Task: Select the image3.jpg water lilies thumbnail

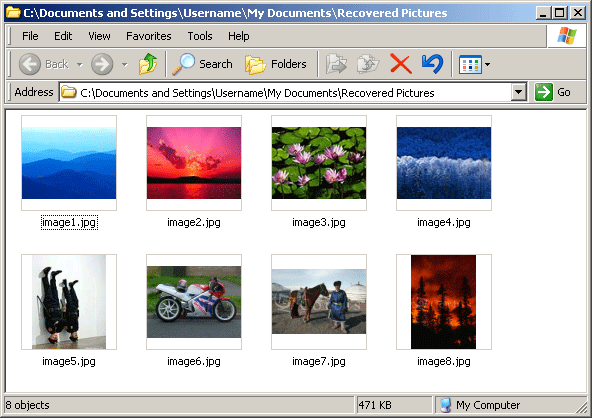Action: [319, 163]
